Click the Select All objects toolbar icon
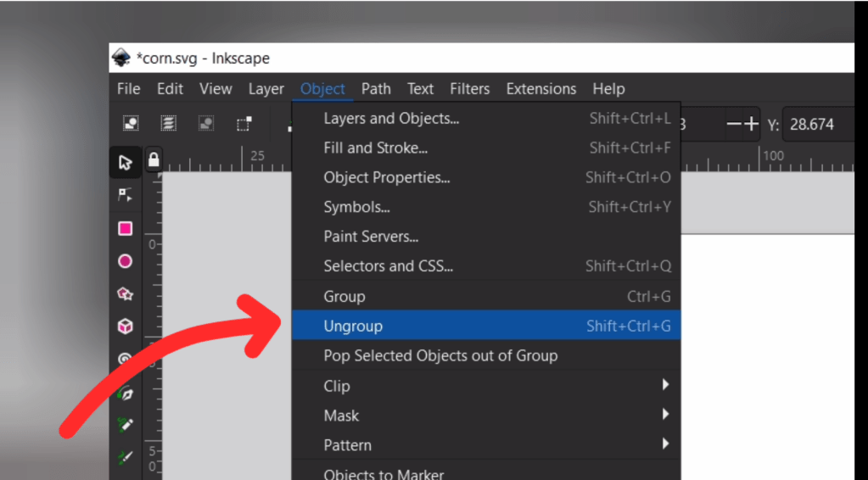 (131, 123)
